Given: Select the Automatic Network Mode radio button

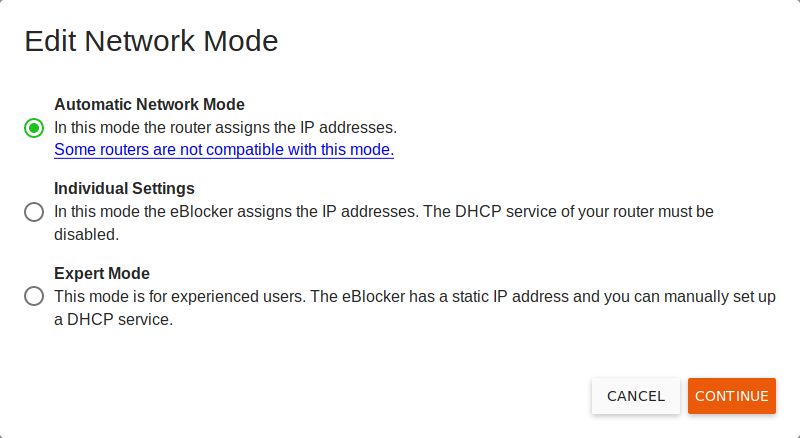Looking at the screenshot, I should [x=34, y=128].
